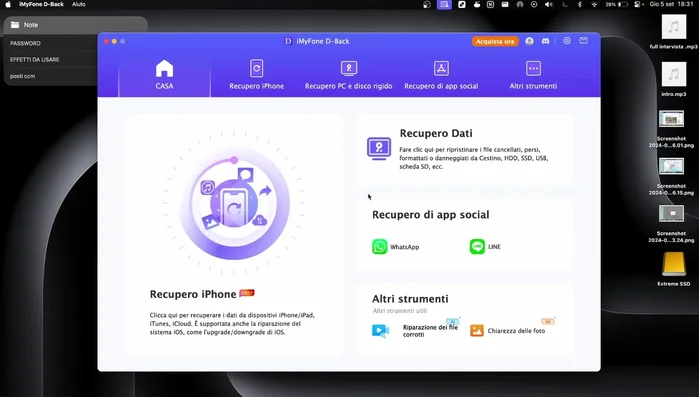The height and width of the screenshot is (397, 699).
Task: Open the Recupero Dati heading
Action: click(436, 133)
